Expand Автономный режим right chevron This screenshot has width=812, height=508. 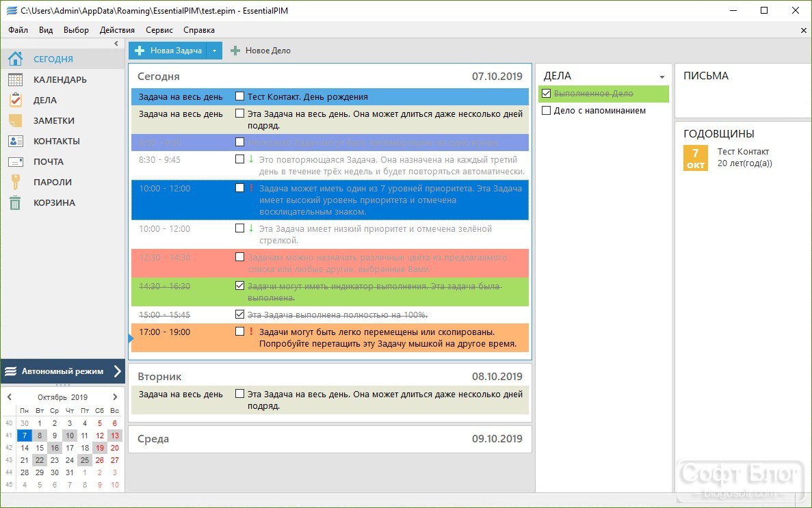click(118, 371)
